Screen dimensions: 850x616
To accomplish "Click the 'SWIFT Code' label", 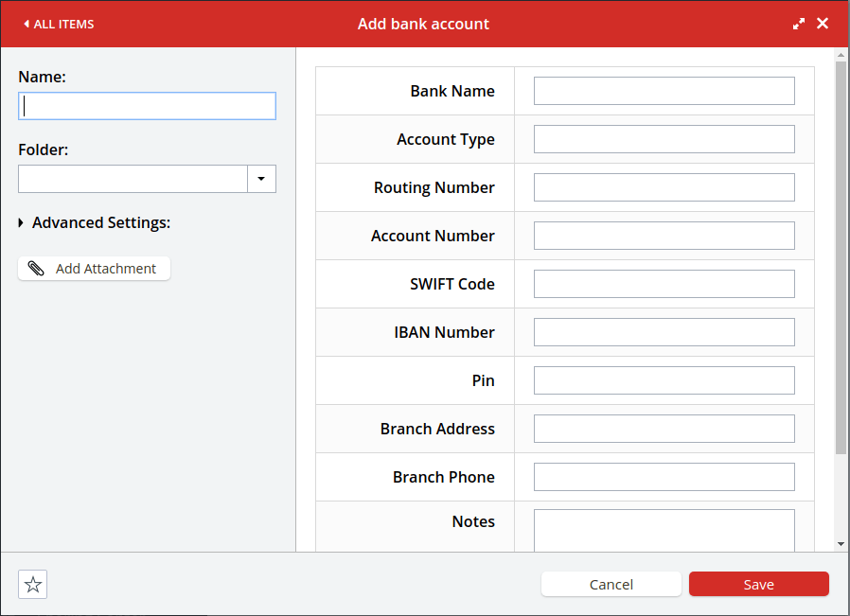I will coord(452,284).
